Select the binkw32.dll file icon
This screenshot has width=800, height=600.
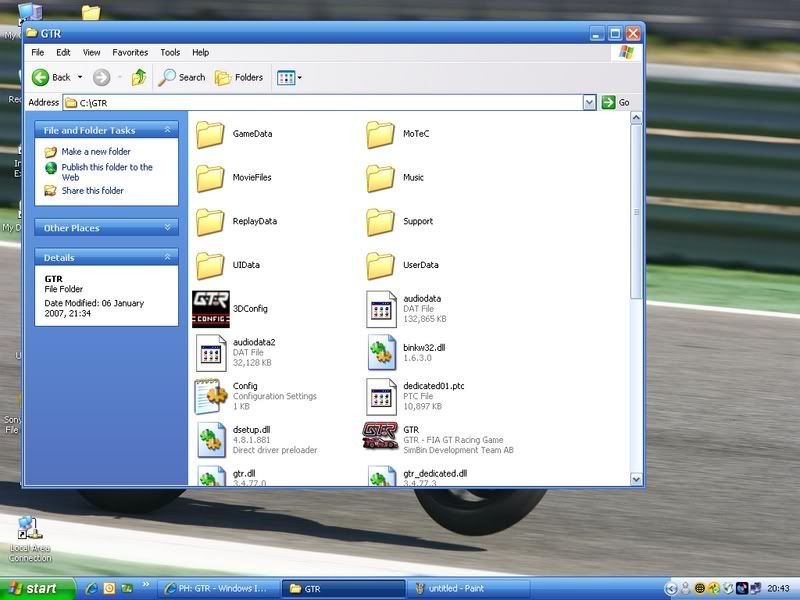point(381,352)
